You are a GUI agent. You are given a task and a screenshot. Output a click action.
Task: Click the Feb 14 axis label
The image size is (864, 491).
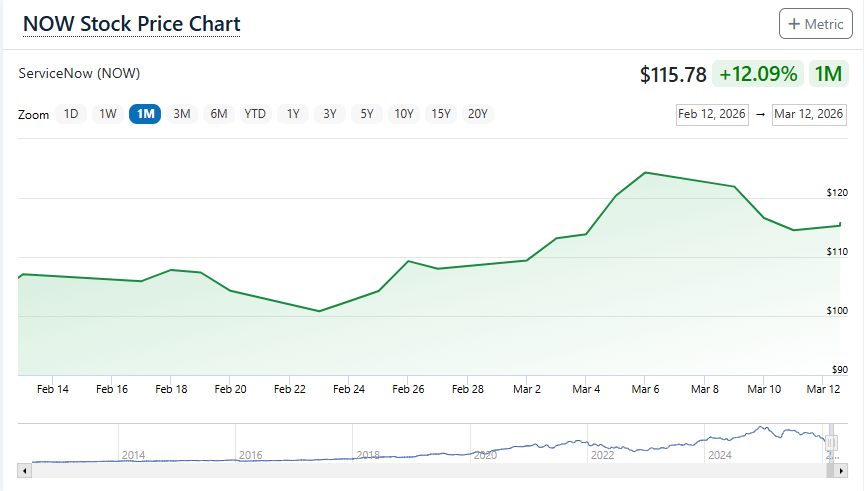click(x=53, y=389)
